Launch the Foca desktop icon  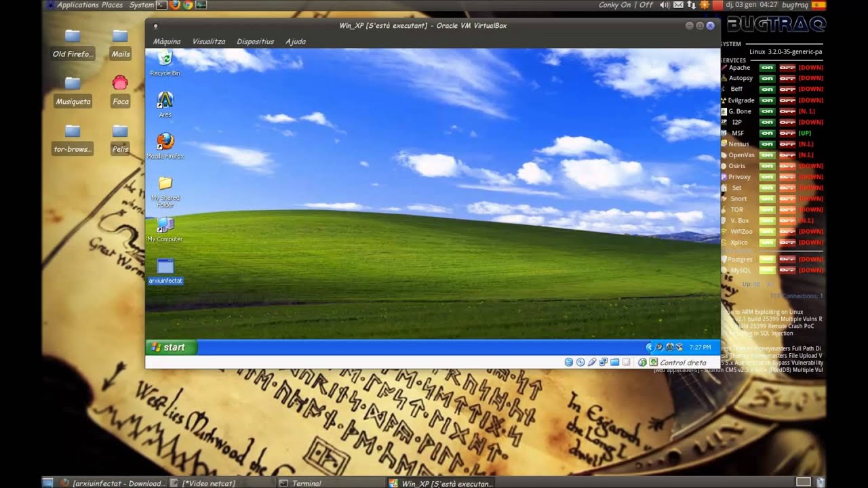120,91
